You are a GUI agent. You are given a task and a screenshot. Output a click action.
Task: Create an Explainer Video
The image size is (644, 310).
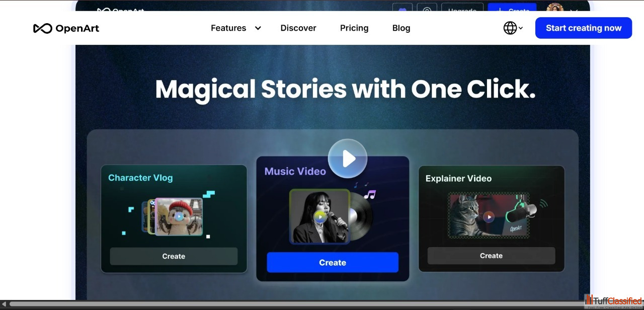pos(491,256)
